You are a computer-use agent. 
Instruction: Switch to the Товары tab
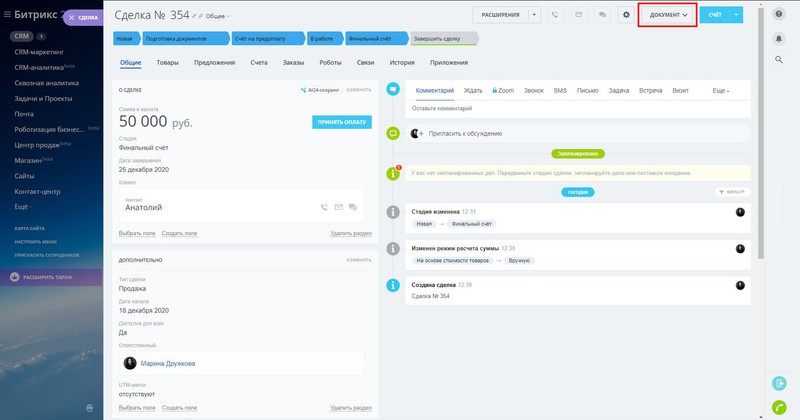pyautogui.click(x=167, y=63)
